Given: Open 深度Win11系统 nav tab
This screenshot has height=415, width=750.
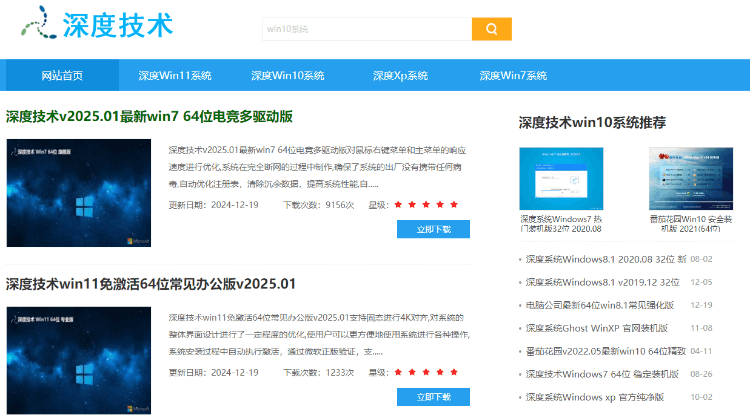Looking at the screenshot, I should (175, 76).
